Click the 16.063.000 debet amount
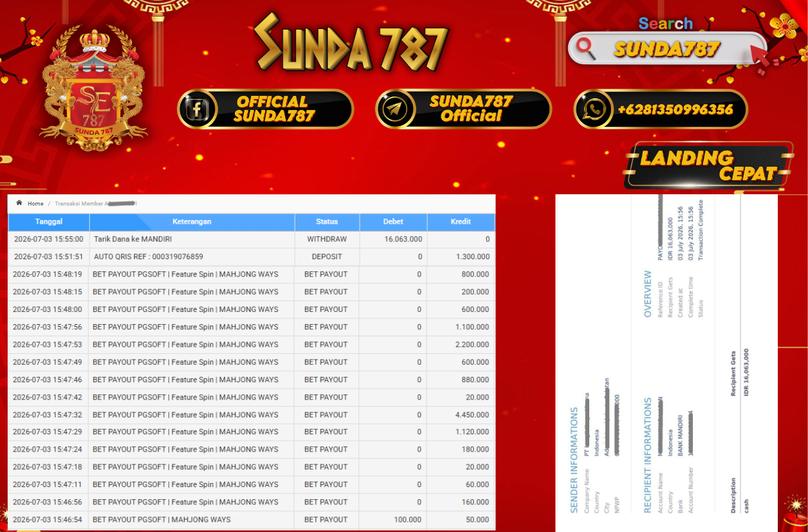808x532 pixels. (403, 239)
